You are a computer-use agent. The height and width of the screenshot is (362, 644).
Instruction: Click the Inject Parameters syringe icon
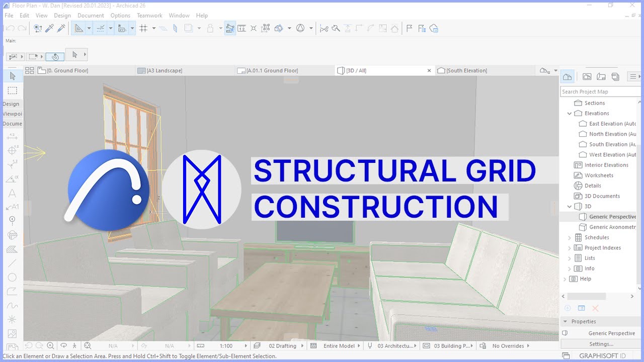coord(61,29)
